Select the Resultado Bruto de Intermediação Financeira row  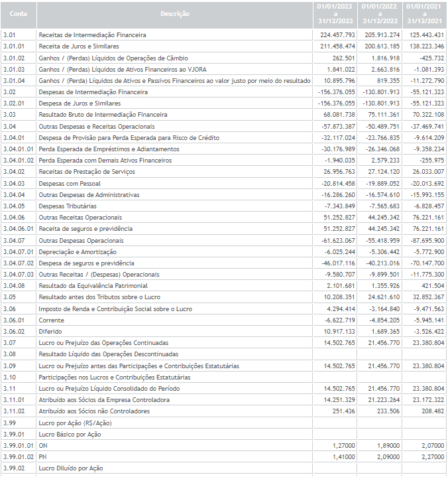point(224,115)
